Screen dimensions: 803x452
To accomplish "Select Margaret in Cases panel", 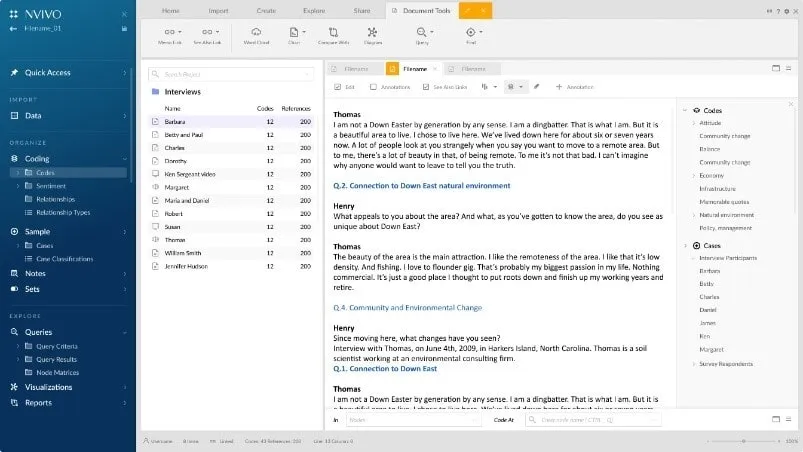I will click(x=711, y=350).
